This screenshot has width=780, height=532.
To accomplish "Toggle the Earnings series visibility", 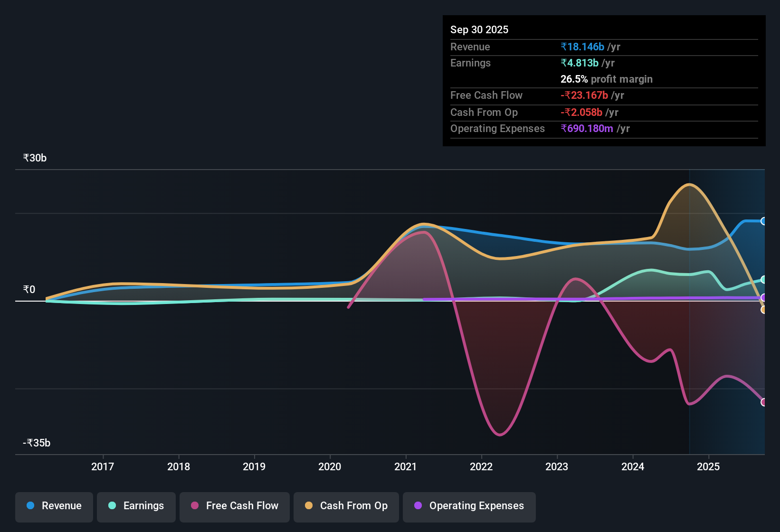I will click(x=136, y=506).
